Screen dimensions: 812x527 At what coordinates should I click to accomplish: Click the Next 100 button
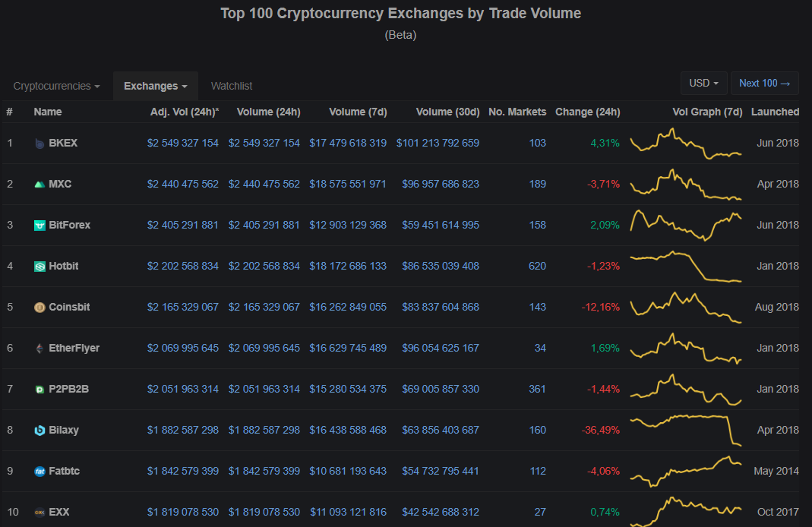764,84
